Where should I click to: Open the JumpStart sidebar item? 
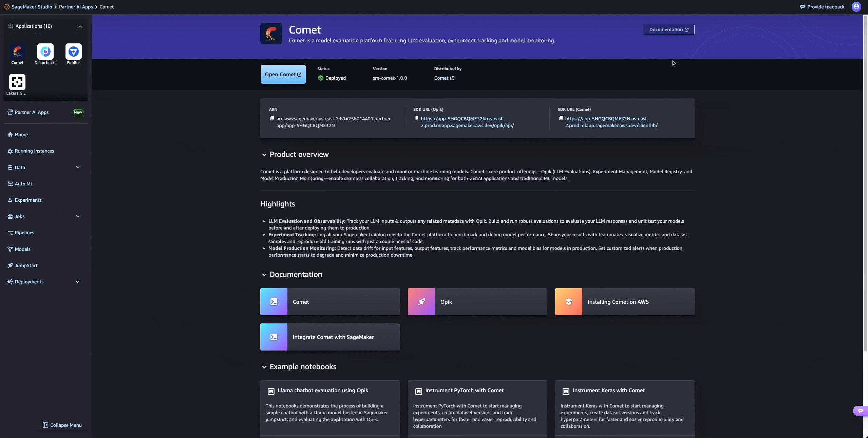pos(26,265)
